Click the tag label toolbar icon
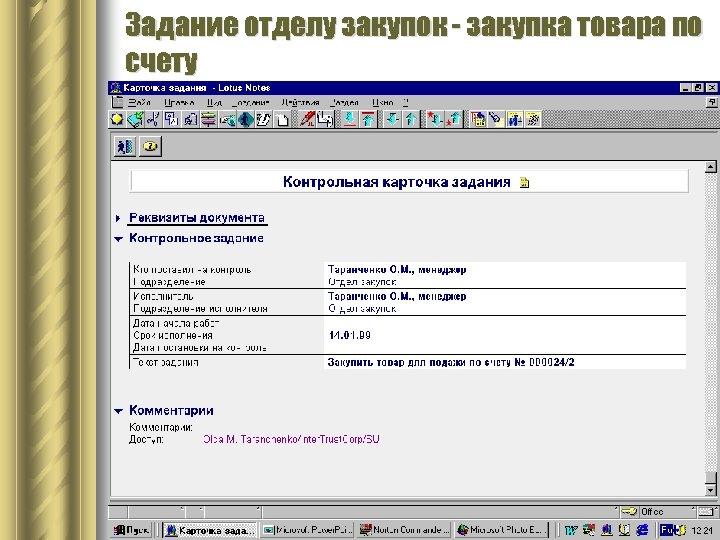The image size is (720, 540). pos(496,119)
